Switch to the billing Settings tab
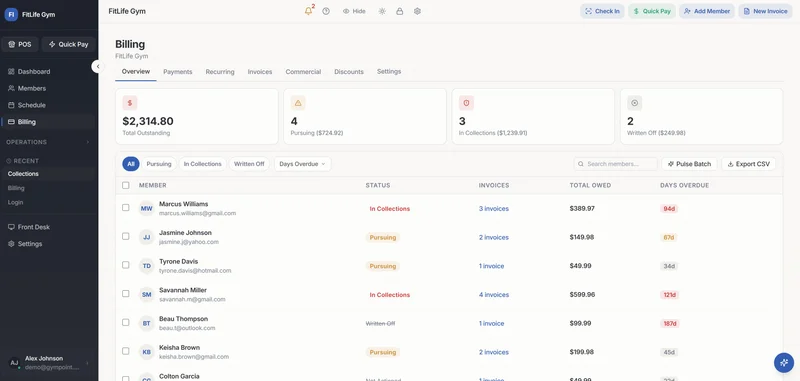800x381 pixels. 389,71
